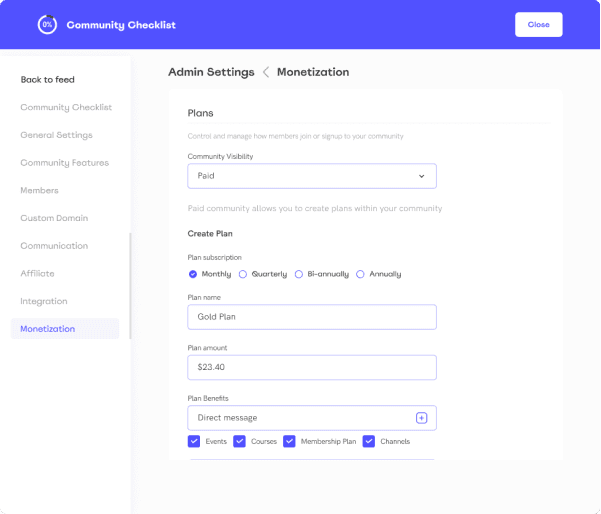Click the Create Plan heading

[210, 234]
